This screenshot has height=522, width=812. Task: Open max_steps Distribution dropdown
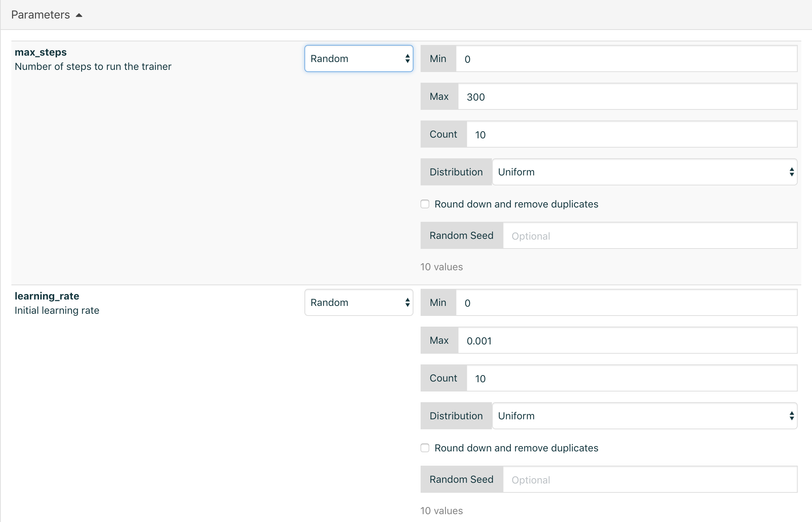[x=644, y=172]
